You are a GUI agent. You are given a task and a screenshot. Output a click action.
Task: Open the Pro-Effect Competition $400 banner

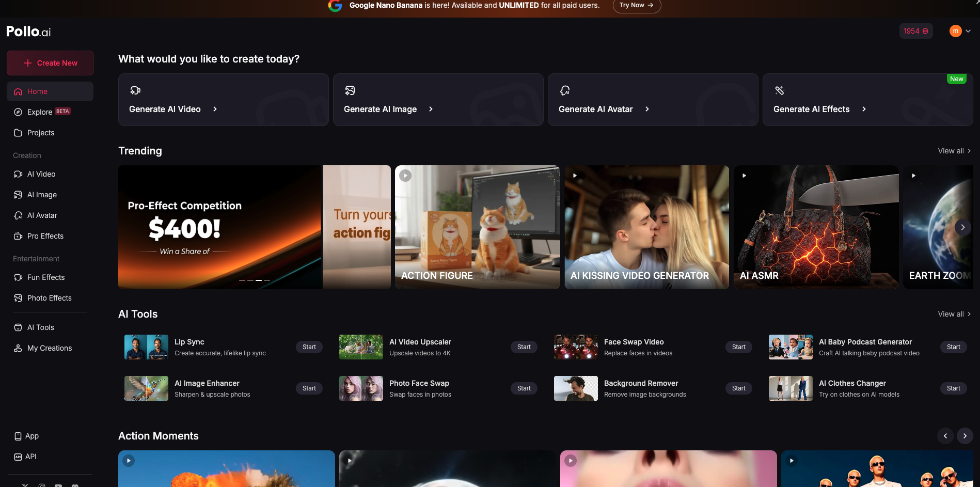click(220, 227)
